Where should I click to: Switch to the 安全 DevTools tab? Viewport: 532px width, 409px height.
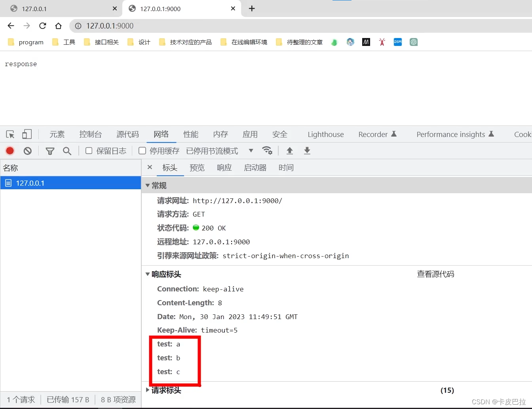280,134
